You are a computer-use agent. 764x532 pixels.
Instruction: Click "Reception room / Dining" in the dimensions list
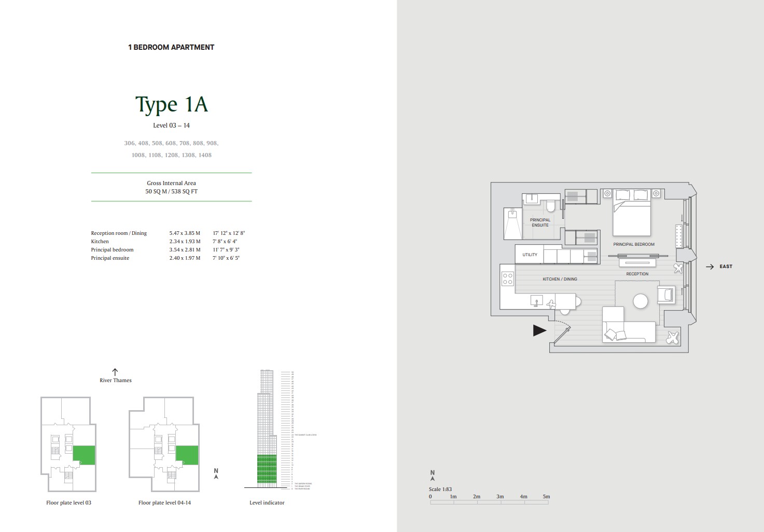(x=119, y=233)
